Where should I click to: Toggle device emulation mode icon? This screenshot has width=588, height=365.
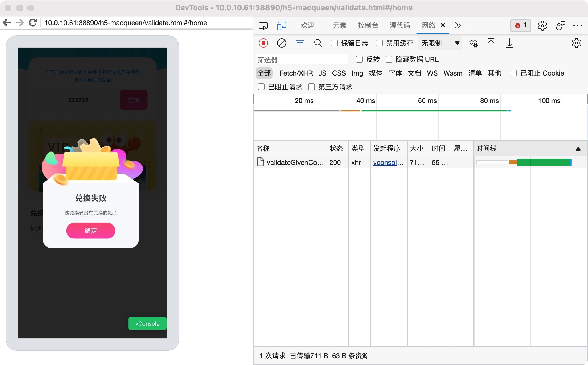pos(282,26)
